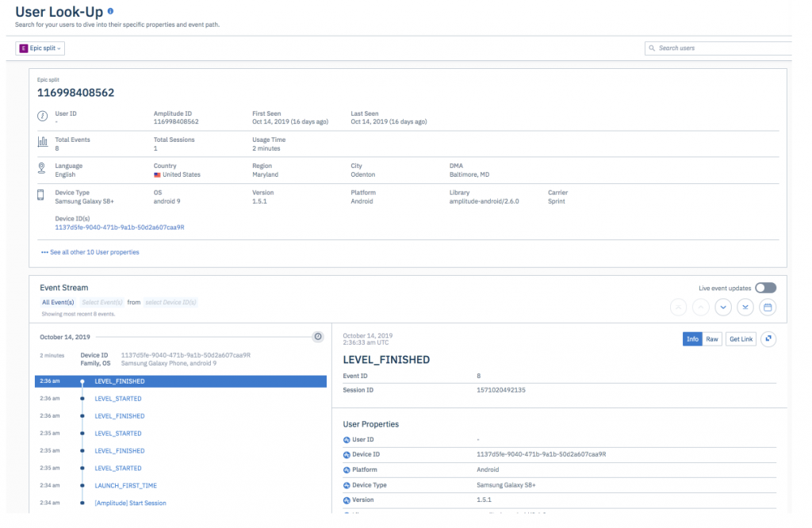Click the info icon next to User Look-Up title

pyautogui.click(x=109, y=10)
